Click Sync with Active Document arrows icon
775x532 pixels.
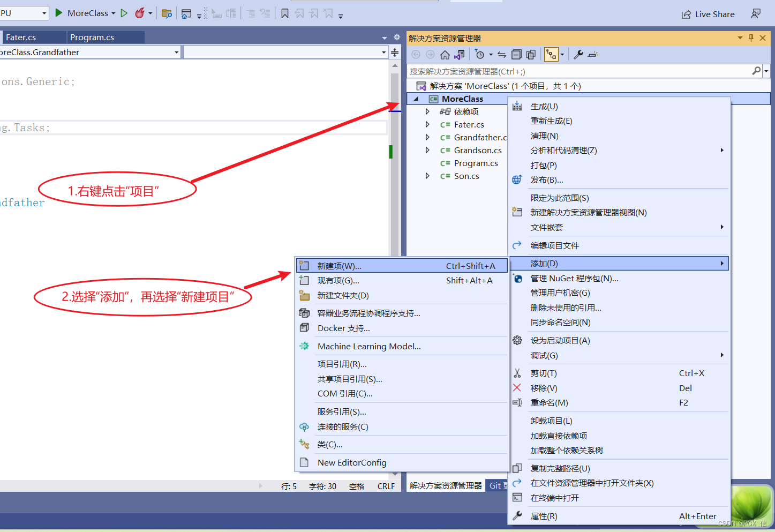click(x=502, y=55)
